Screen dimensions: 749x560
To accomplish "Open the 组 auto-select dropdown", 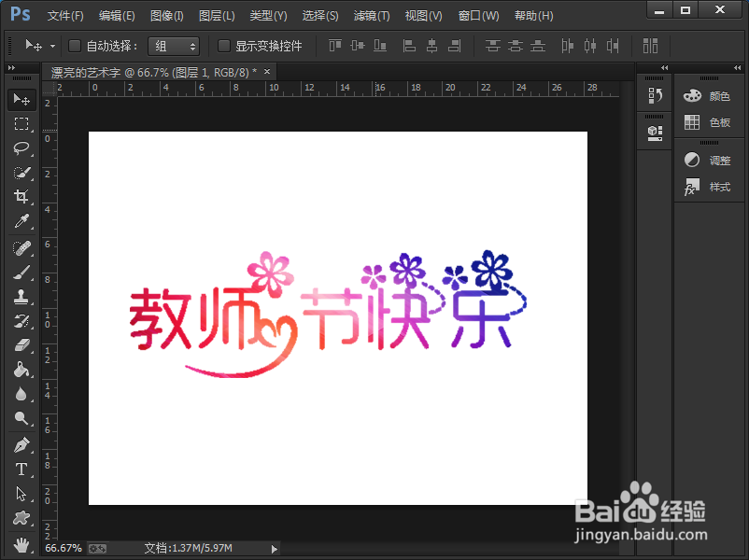I will point(174,46).
